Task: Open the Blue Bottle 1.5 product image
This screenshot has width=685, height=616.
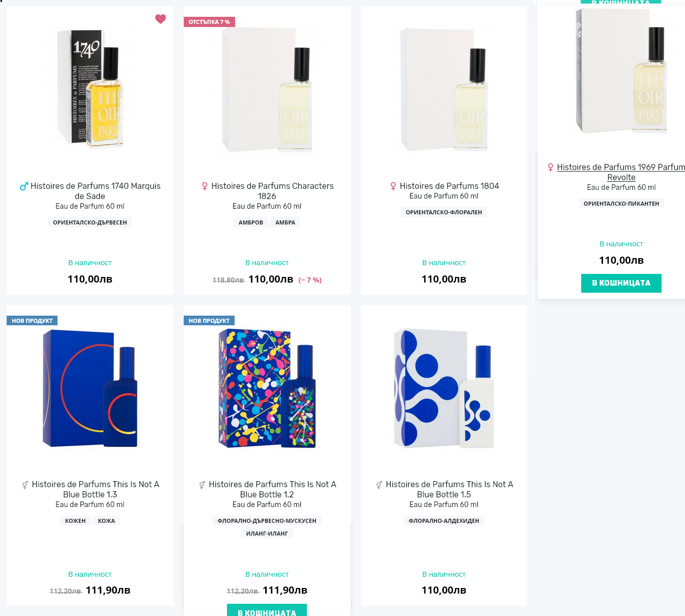Action: pyautogui.click(x=444, y=388)
